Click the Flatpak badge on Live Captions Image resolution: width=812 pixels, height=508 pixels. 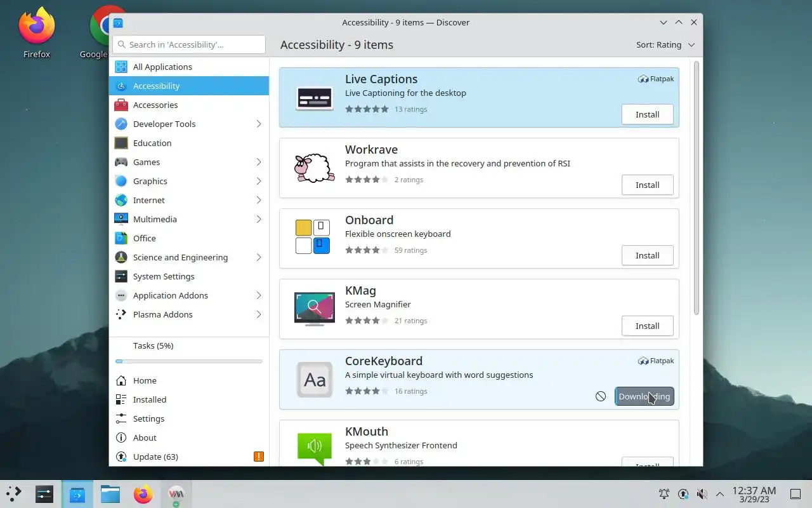656,79
